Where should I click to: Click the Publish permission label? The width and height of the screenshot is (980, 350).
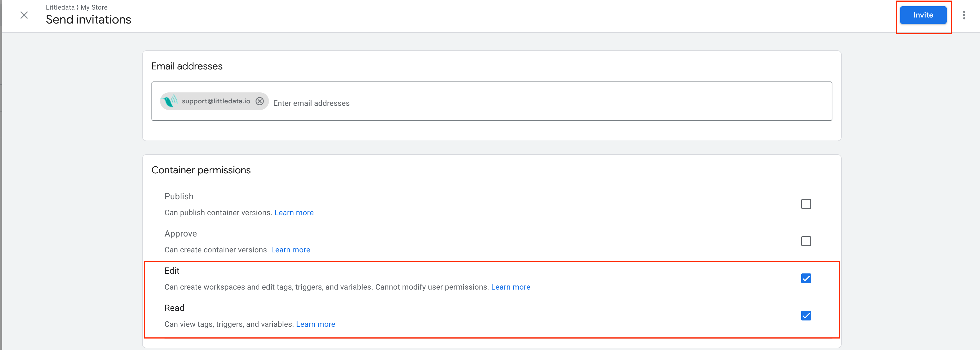pyautogui.click(x=179, y=197)
